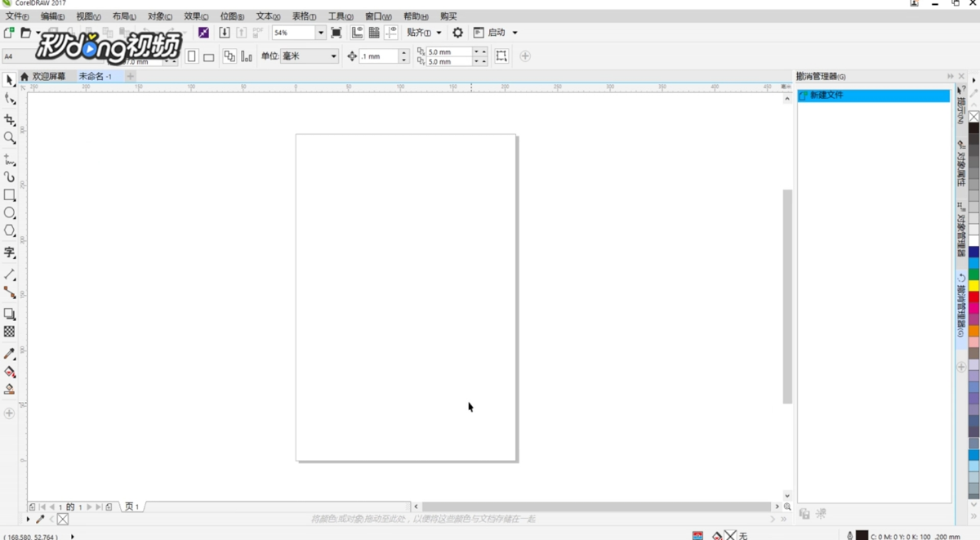Select the Zoom magnifier tool

pyautogui.click(x=9, y=138)
